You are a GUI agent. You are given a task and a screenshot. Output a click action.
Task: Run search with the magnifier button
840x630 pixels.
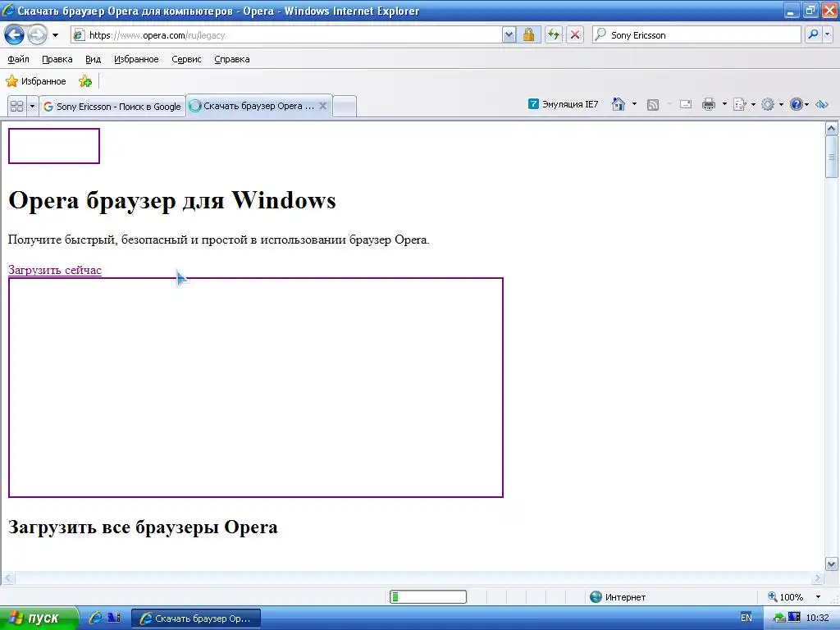click(813, 35)
